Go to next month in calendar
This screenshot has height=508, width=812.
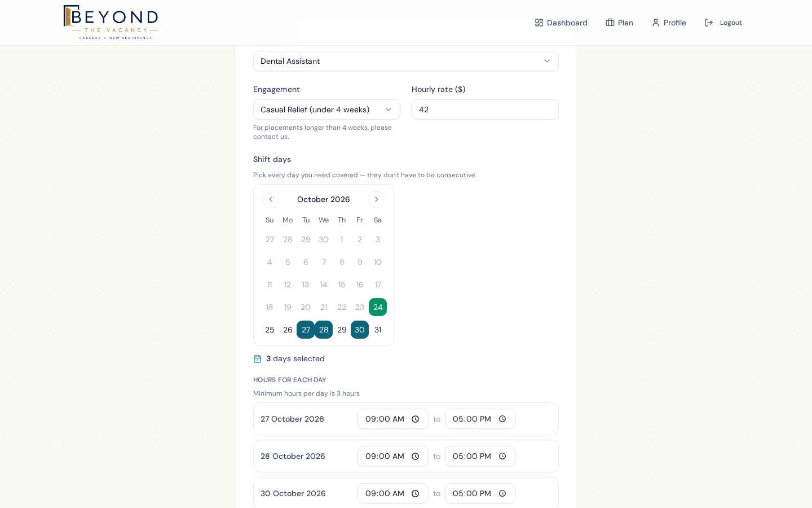pos(377,199)
